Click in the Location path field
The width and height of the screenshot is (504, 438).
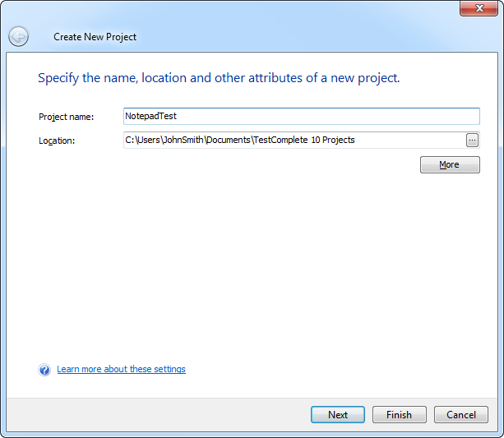tap(294, 140)
